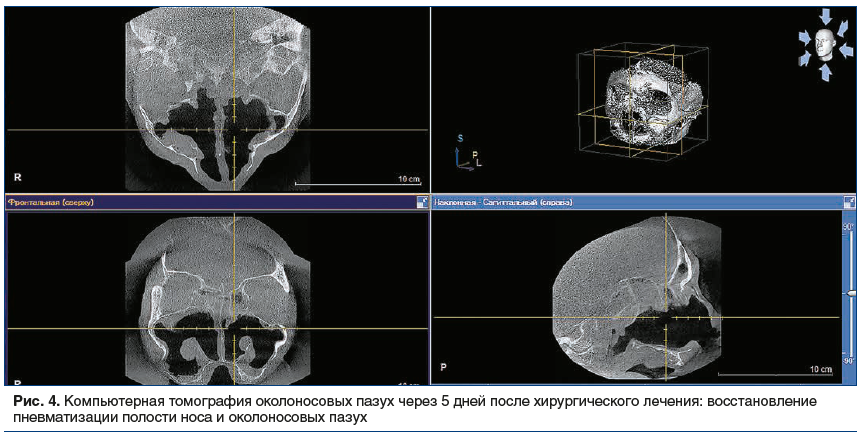Click the crosshair intersection in the frontal CT view
The image size is (859, 436).
[234, 329]
